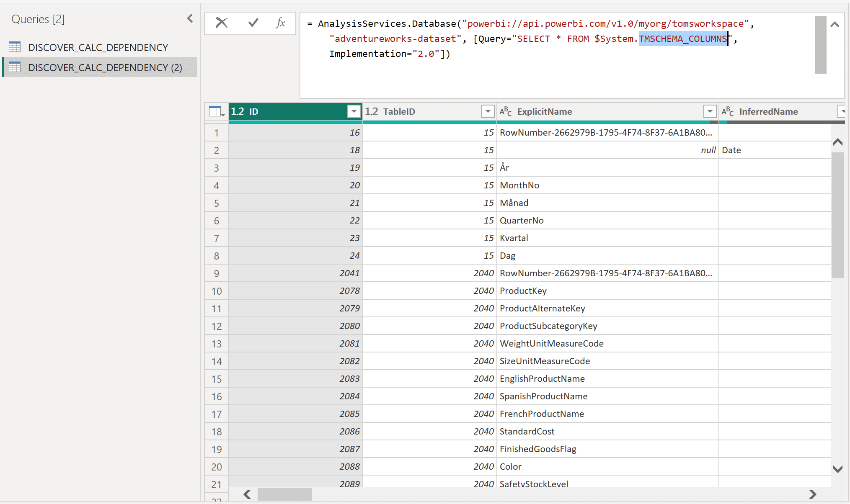Commit the formula with the checkmark icon
Viewport: 850px width, 504px height.
click(253, 23)
